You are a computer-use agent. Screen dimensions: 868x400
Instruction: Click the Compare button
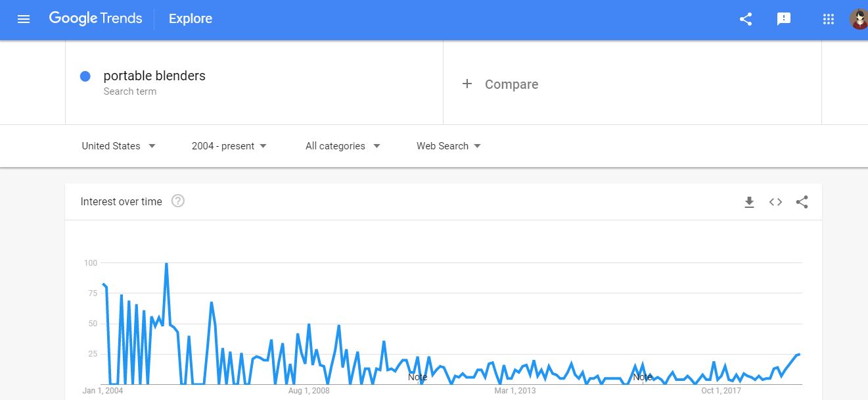click(x=511, y=84)
